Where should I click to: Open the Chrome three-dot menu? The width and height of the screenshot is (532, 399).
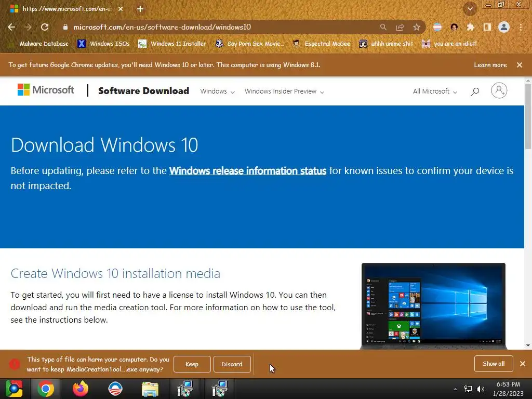pyautogui.click(x=521, y=27)
